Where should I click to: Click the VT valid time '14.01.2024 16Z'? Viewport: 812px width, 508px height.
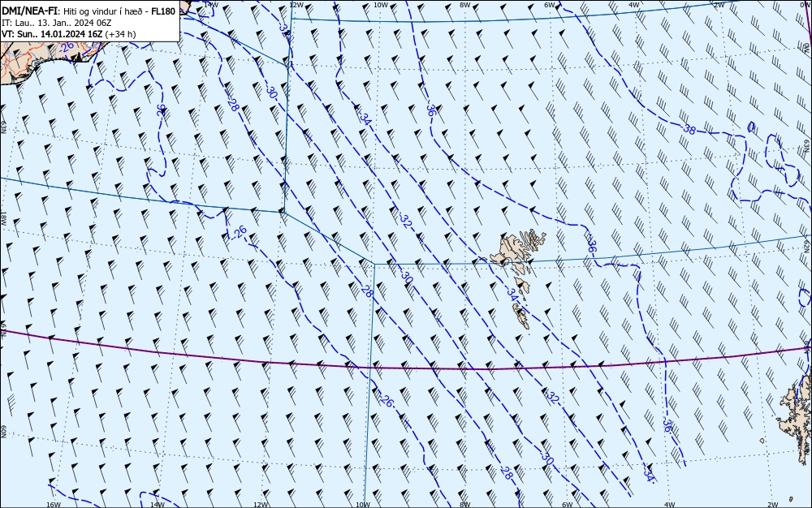[71, 34]
